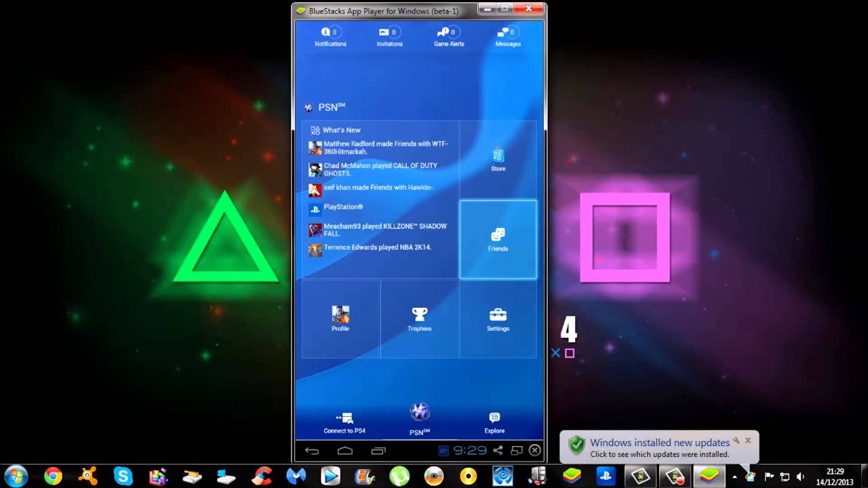The width and height of the screenshot is (868, 488).
Task: Toggle BlueStacks full screen icon
Action: (517, 451)
